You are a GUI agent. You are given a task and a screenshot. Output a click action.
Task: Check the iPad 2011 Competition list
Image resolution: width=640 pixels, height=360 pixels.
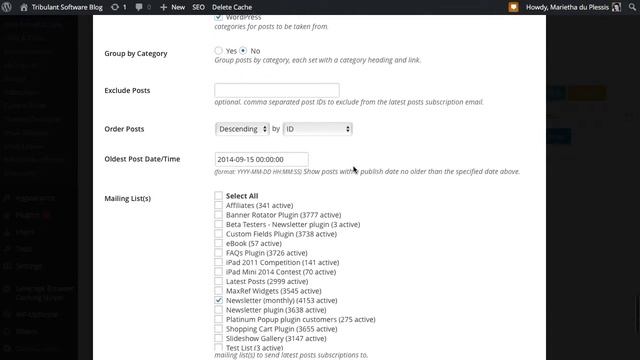[219, 262]
